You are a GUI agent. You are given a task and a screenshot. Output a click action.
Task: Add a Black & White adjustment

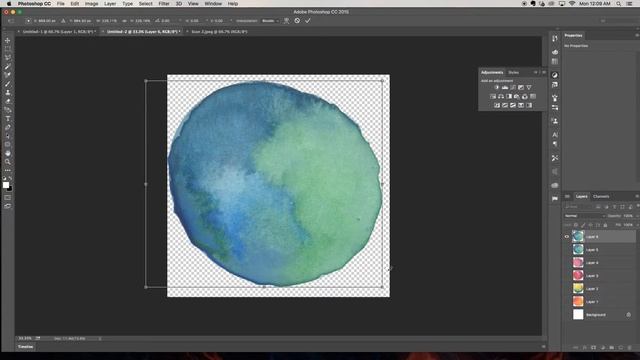(509, 96)
